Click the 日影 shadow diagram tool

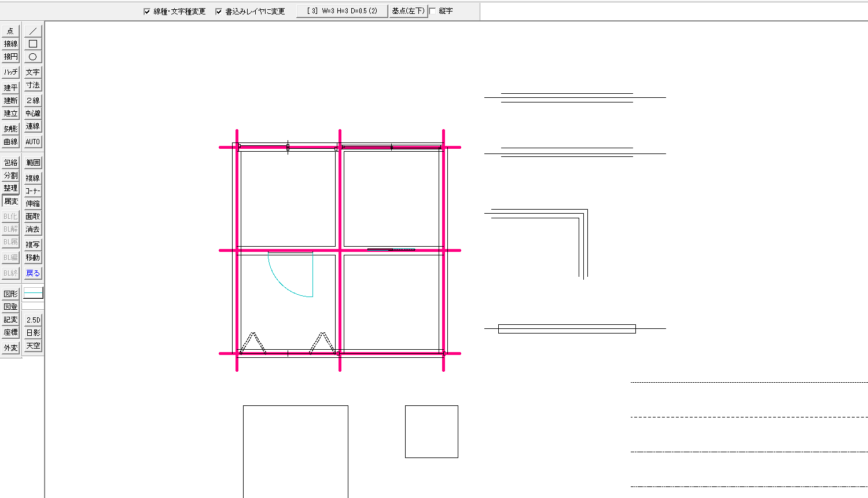[x=33, y=332]
